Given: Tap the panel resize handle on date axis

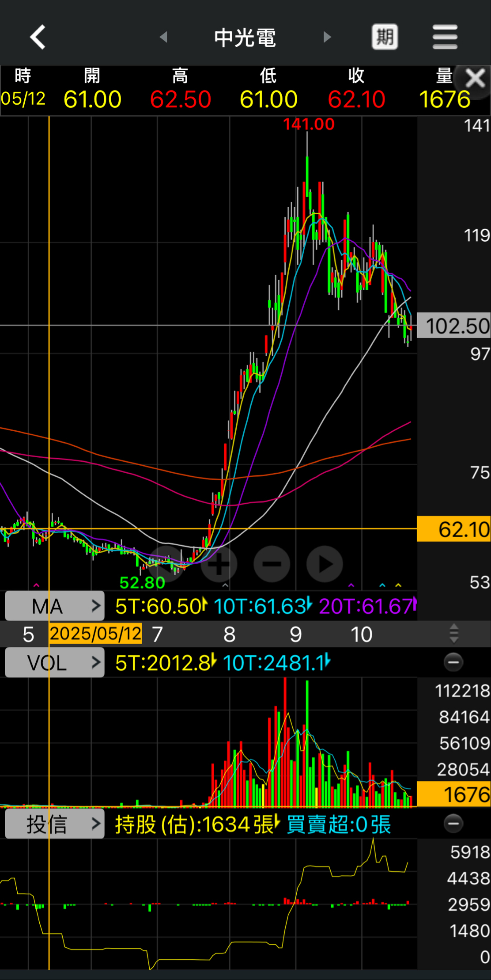Looking at the screenshot, I should (x=454, y=634).
